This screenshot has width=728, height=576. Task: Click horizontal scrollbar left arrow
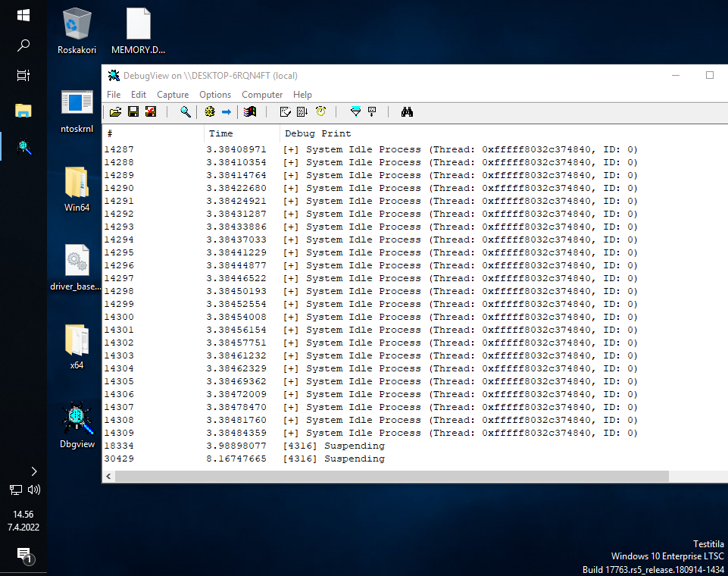[x=108, y=476]
